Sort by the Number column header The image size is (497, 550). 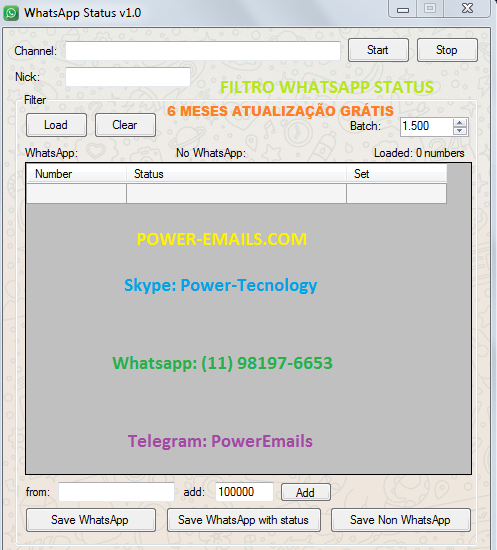pos(76,174)
